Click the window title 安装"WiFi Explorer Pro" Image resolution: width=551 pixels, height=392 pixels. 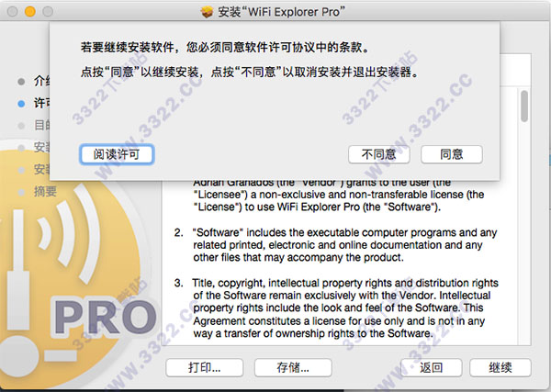click(281, 12)
